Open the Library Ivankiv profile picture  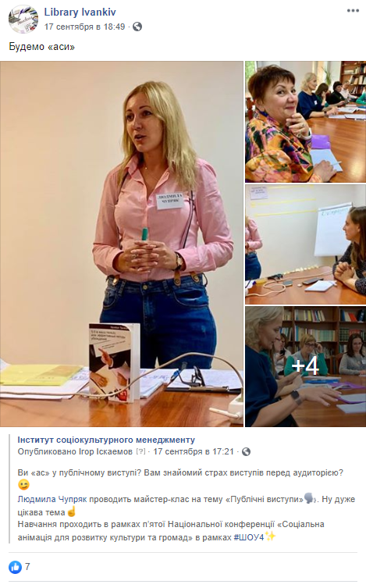(x=23, y=20)
